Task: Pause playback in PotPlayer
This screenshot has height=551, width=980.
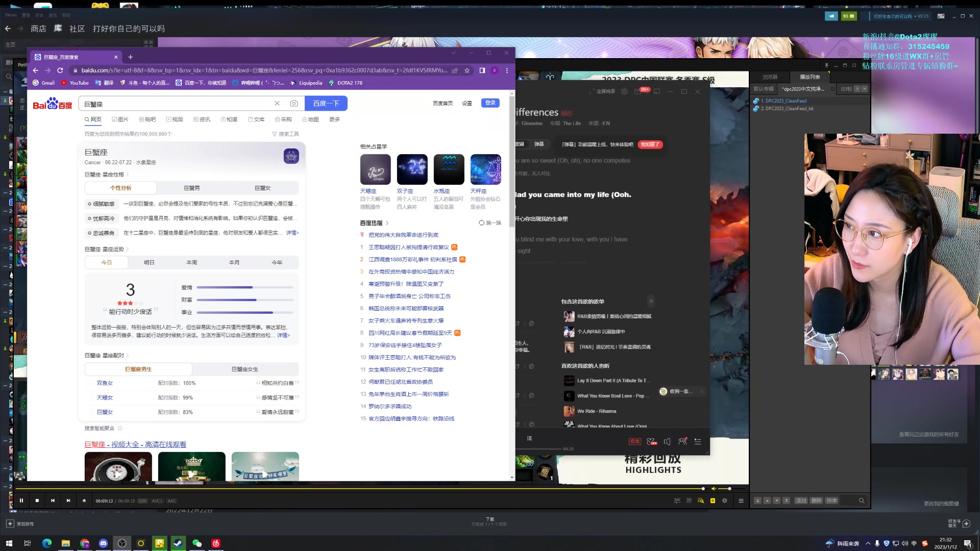Action: tap(21, 500)
